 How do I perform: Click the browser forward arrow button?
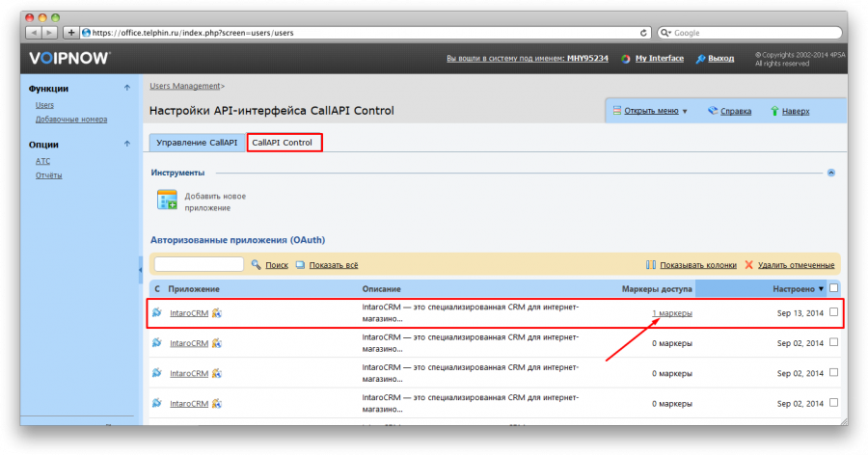(49, 33)
